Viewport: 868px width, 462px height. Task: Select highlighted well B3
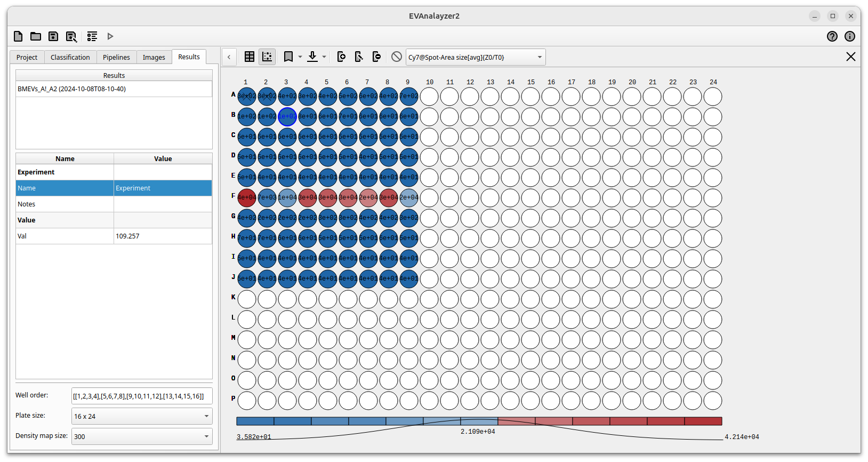[287, 117]
